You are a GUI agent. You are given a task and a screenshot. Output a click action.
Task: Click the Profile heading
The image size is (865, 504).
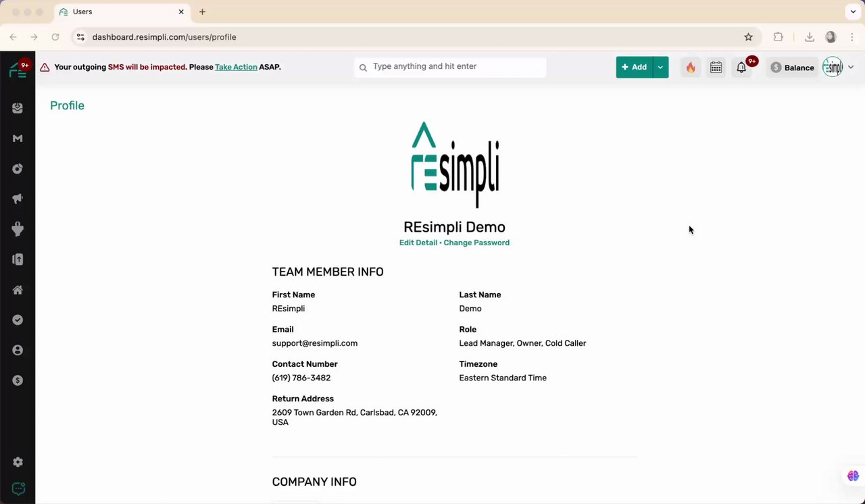[x=67, y=105]
